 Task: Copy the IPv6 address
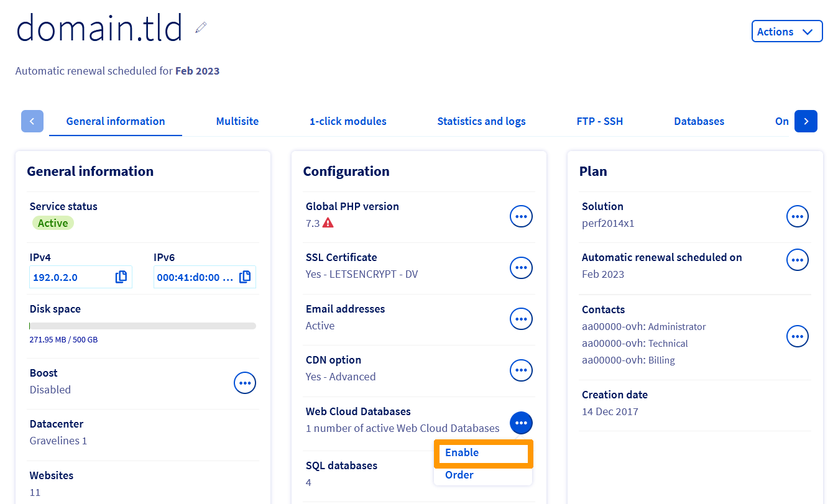click(x=245, y=277)
